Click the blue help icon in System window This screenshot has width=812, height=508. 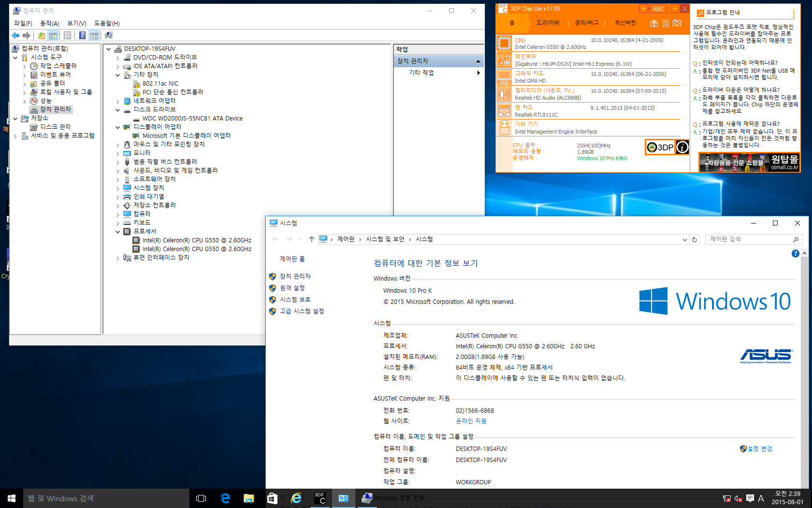click(x=795, y=254)
